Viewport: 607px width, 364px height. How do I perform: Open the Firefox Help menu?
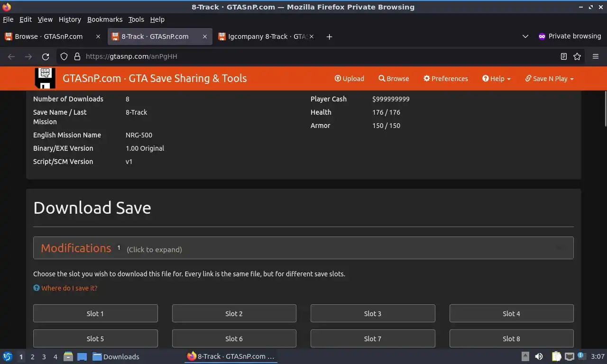coord(157,19)
